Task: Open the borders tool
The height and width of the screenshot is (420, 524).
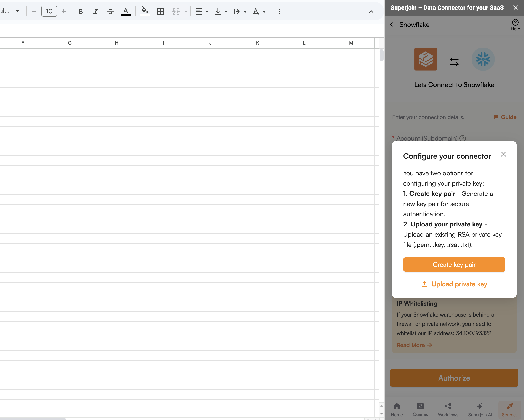Action: pos(160,11)
